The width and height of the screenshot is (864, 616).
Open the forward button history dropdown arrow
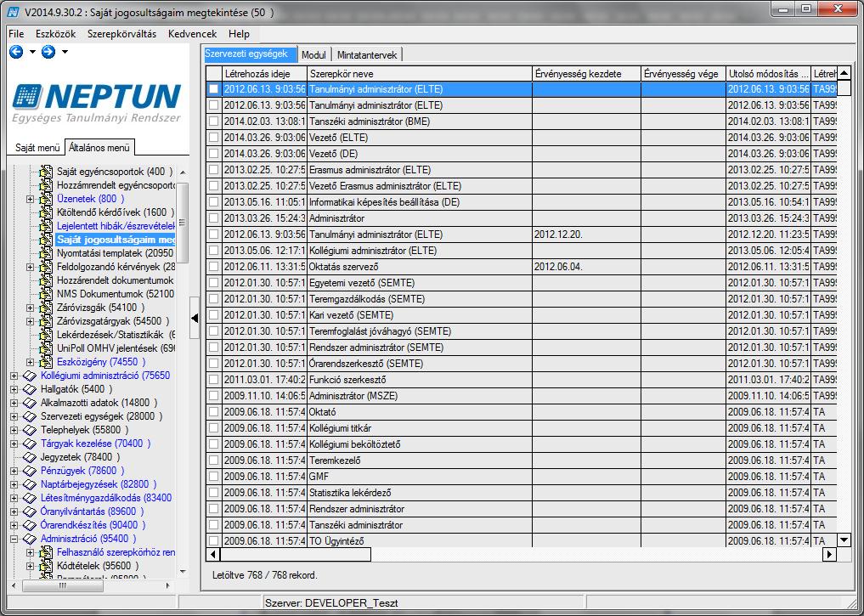coord(65,53)
